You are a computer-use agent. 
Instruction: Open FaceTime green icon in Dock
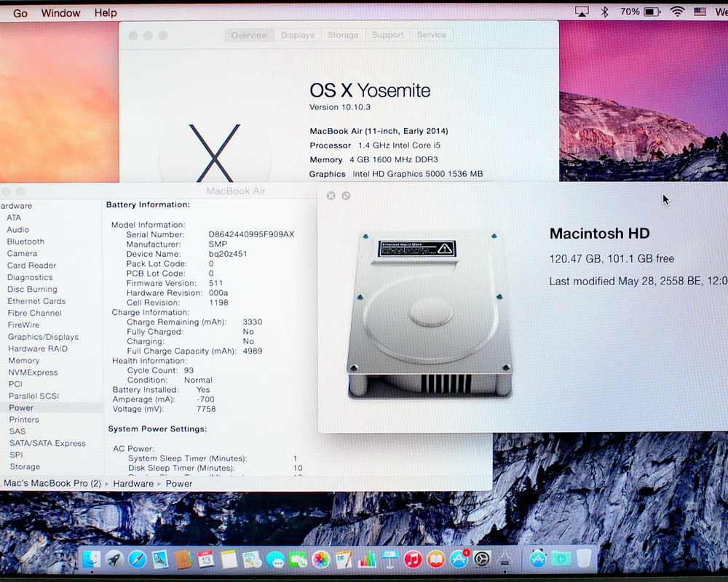coord(298,559)
